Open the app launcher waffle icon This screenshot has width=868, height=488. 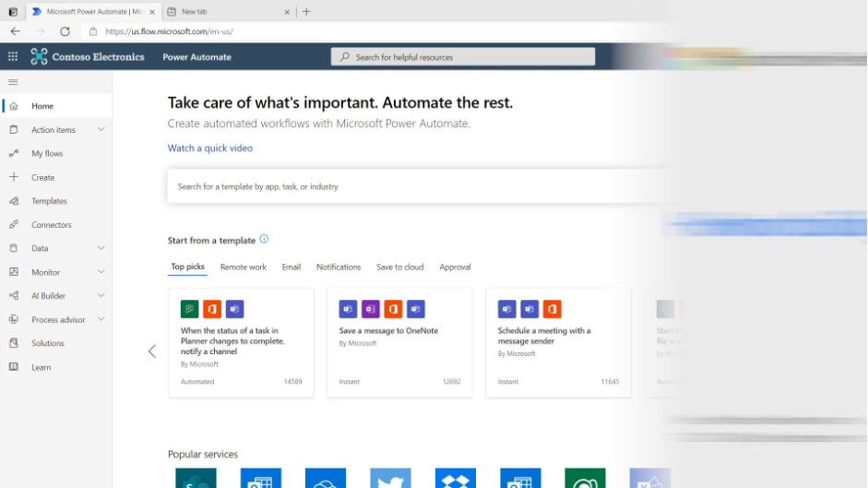point(13,56)
